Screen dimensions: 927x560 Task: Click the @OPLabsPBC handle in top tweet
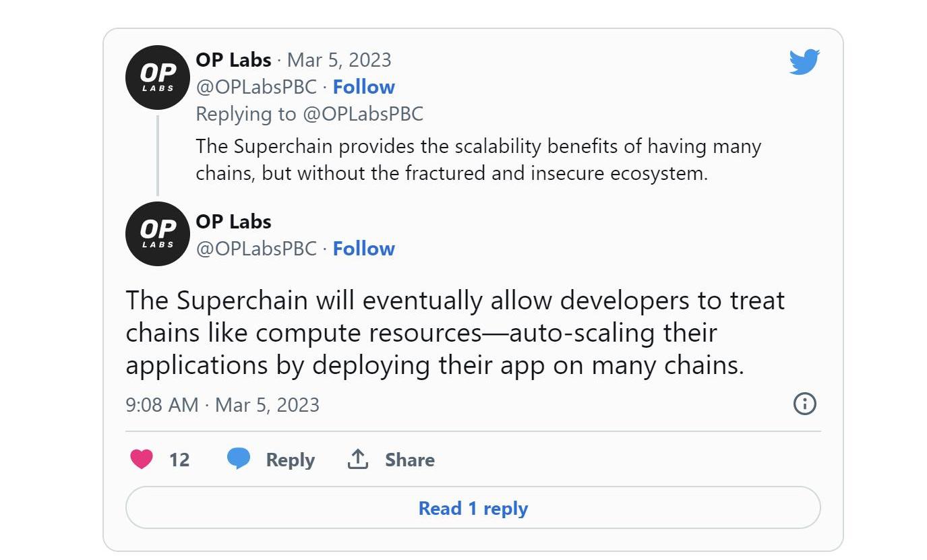(256, 87)
